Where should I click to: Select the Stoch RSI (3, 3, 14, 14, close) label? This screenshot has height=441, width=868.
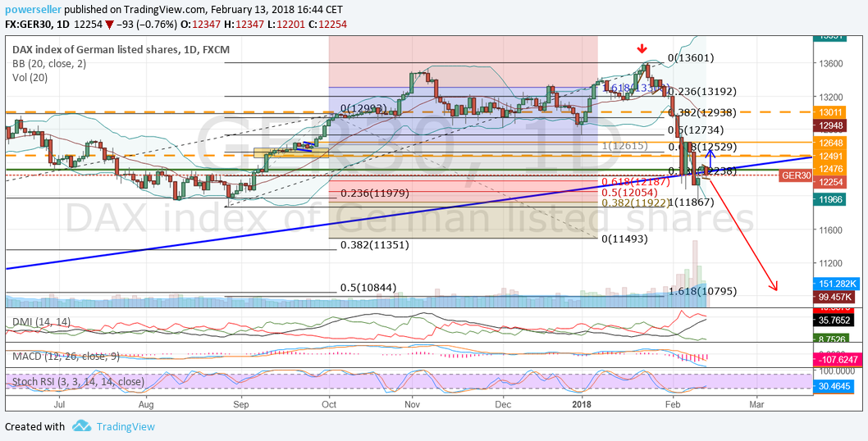[78, 382]
